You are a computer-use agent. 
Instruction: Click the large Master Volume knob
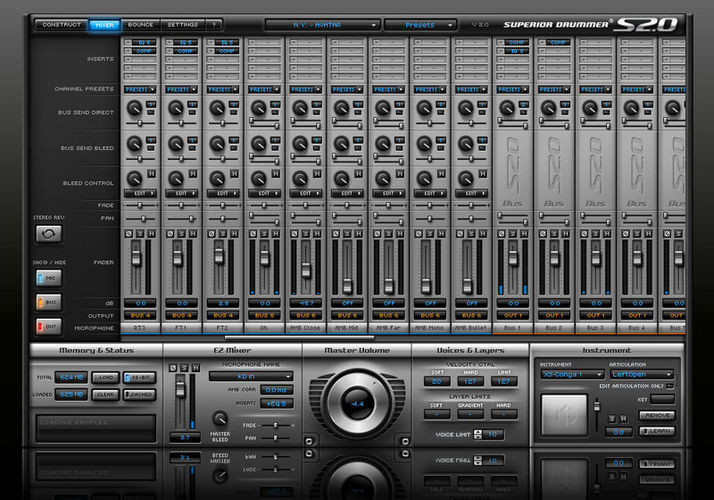click(357, 403)
